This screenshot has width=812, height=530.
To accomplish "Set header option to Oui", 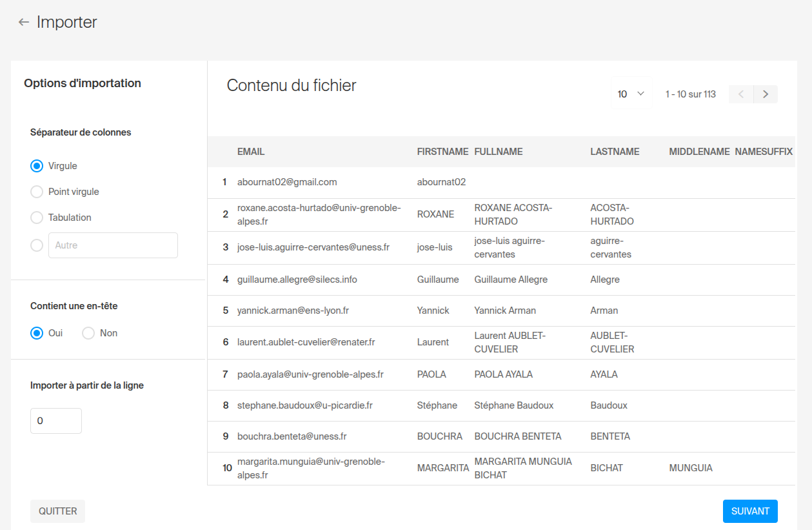I will (37, 333).
